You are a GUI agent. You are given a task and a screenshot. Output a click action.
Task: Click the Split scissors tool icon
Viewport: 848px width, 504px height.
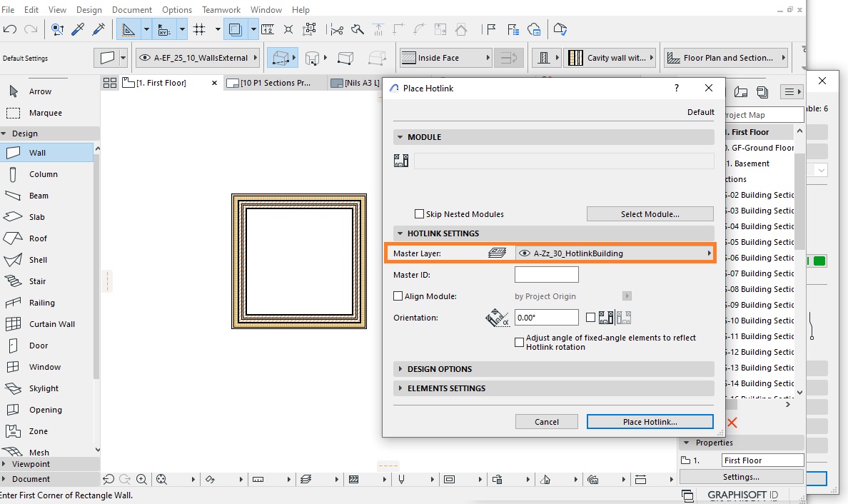(x=337, y=30)
